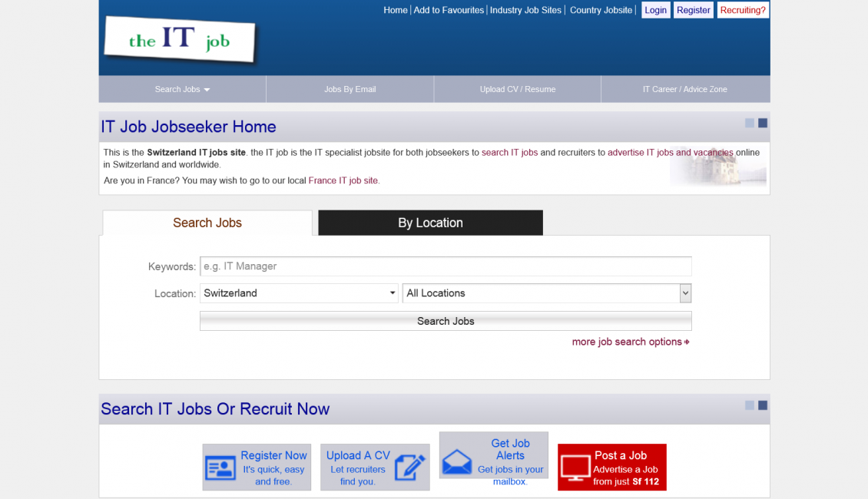This screenshot has width=868, height=499.
Task: Click the light blue square in Jobseeker Home header
Action: (x=750, y=123)
